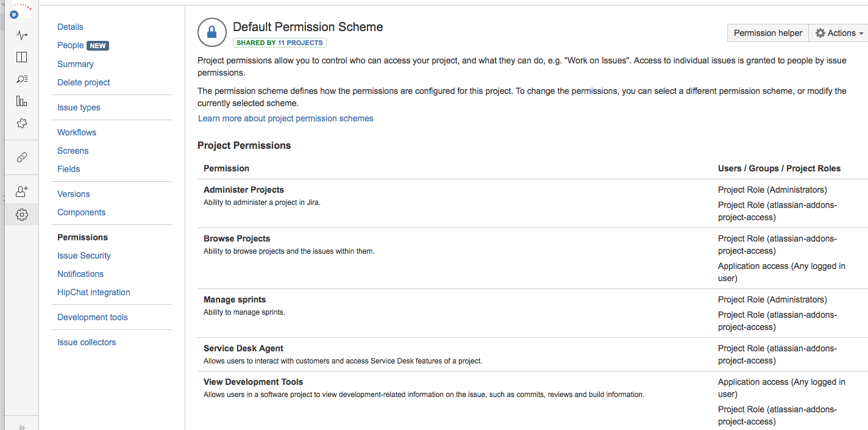This screenshot has height=430, width=868.
Task: Open Learn more about project permission schemes
Action: [x=285, y=118]
